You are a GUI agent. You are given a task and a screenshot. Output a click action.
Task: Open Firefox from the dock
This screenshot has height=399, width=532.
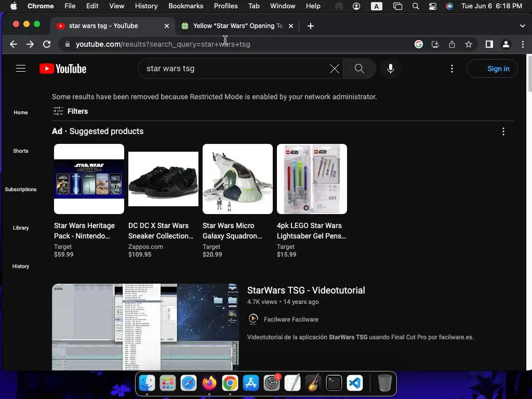coord(209,383)
